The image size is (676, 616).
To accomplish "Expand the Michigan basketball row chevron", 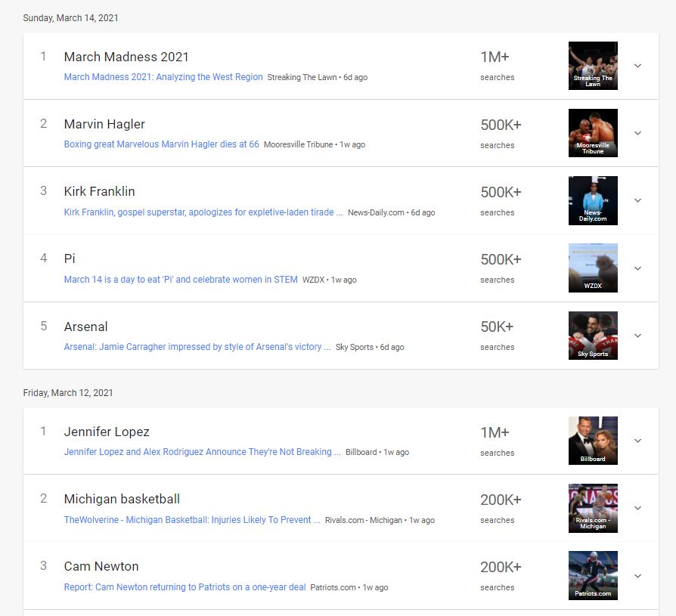I will coord(637,508).
